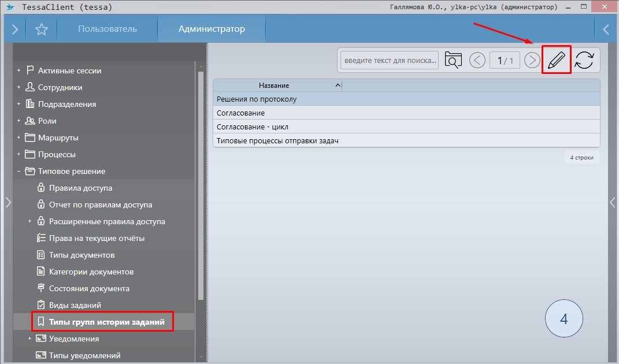Sort by the Название column header
The image size is (619, 364).
[274, 86]
